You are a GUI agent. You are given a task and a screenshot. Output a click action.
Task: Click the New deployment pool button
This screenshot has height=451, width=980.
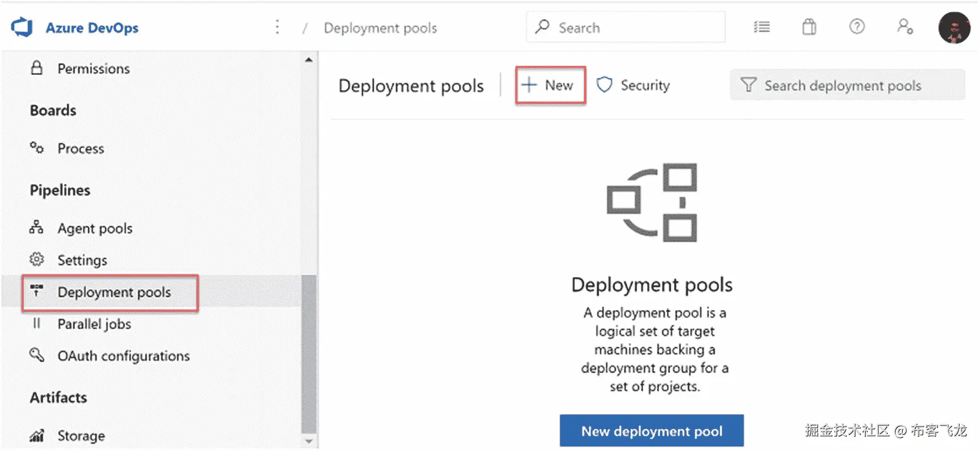652,431
